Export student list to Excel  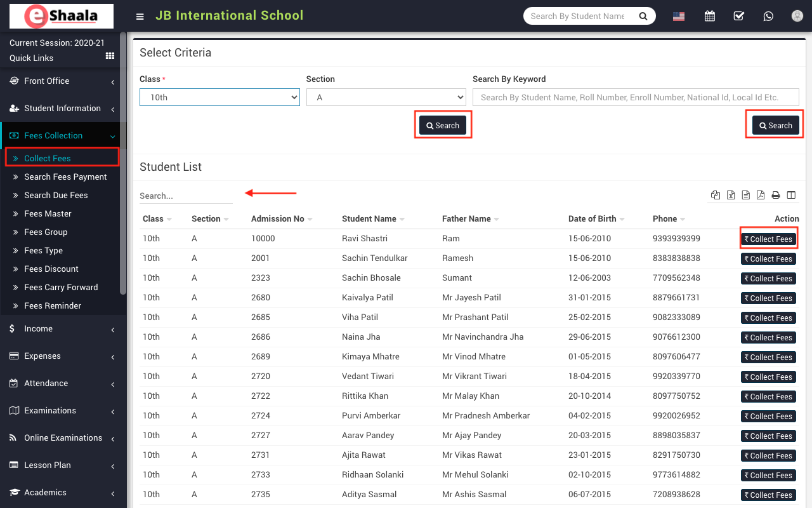coord(731,196)
